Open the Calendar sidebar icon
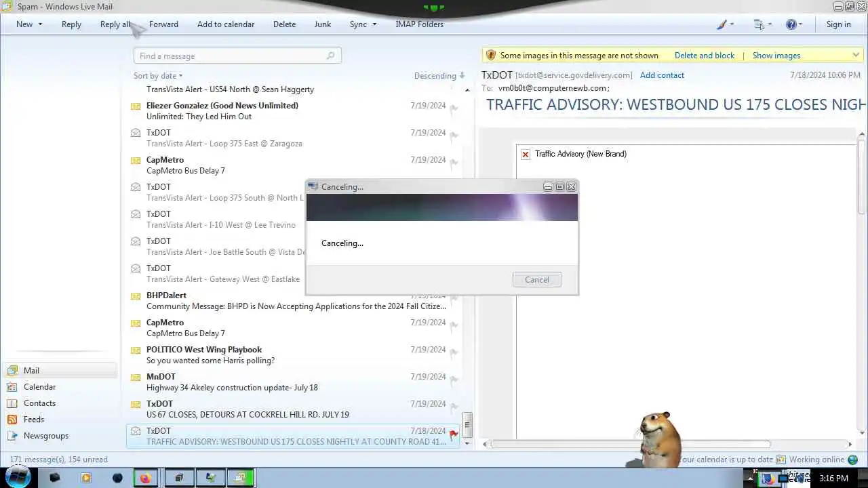Screen dimensions: 868x488 pos(12,387)
